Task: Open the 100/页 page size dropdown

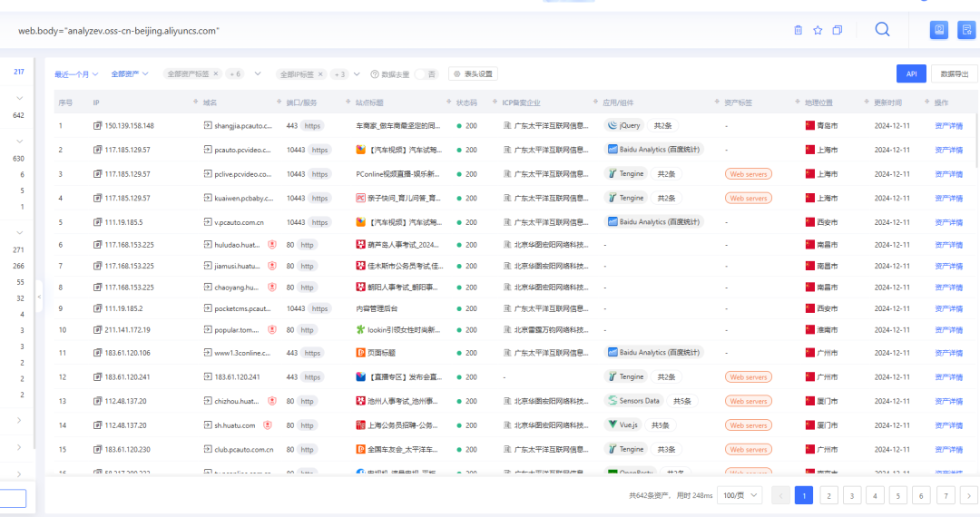Action: pos(739,495)
